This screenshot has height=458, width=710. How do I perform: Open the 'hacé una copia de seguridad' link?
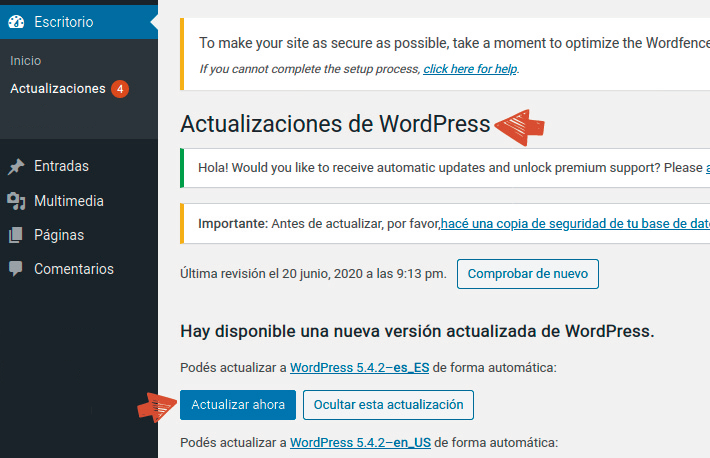pos(575,224)
